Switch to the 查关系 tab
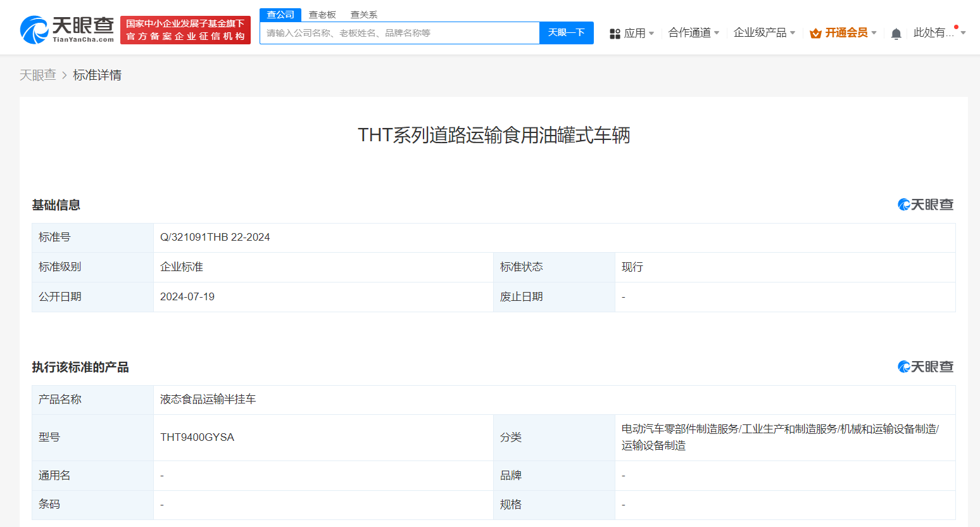This screenshot has height=527, width=980. pos(363,14)
